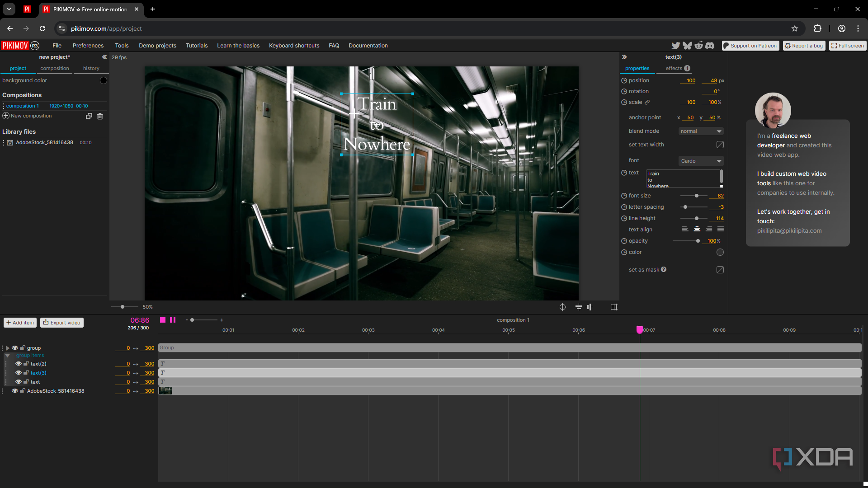Click the font size slider

[694, 196]
